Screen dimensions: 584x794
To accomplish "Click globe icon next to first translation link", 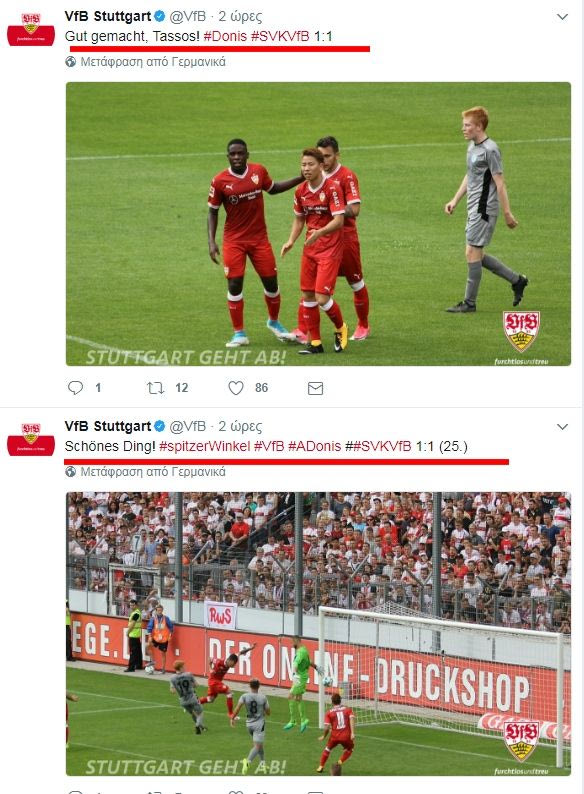I will pyautogui.click(x=71, y=62).
